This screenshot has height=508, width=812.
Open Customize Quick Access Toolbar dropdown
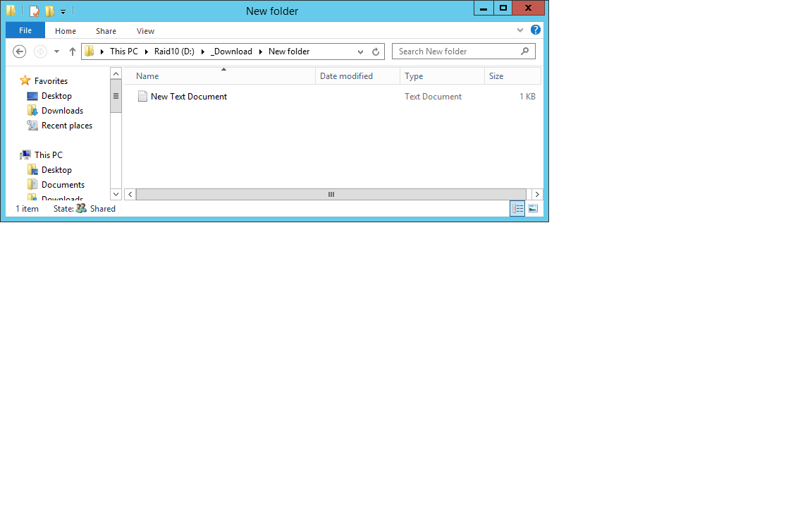[x=63, y=11]
